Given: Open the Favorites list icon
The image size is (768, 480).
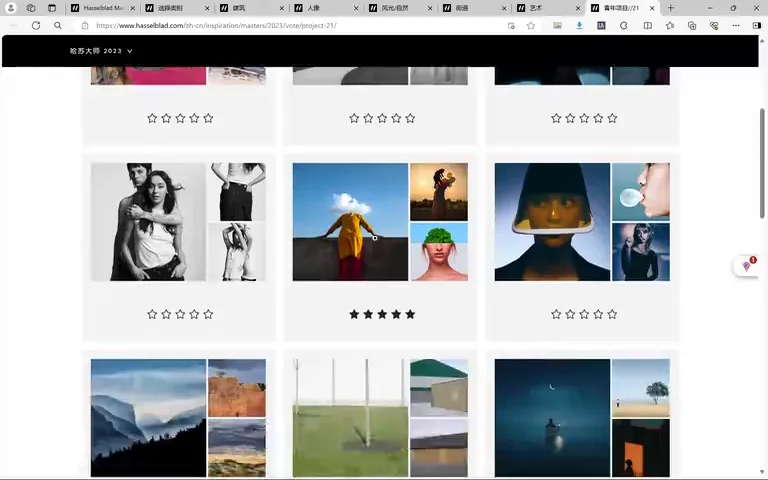Looking at the screenshot, I should click(670, 25).
